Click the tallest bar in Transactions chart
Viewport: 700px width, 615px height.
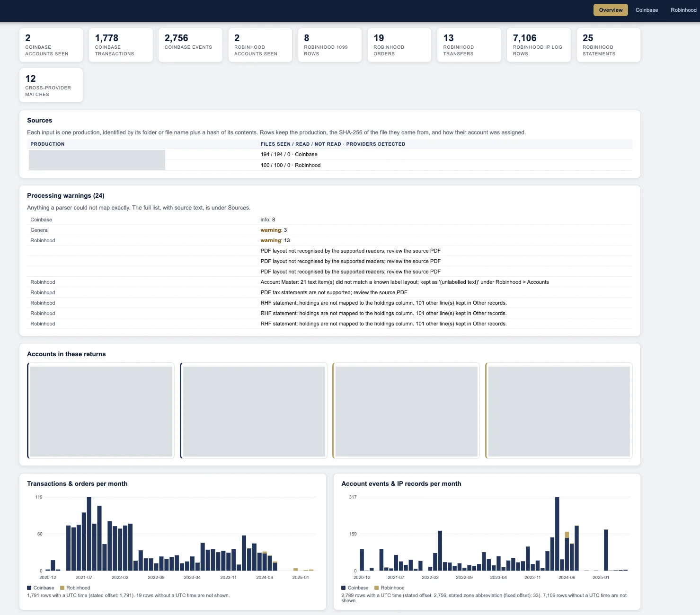pos(89,534)
